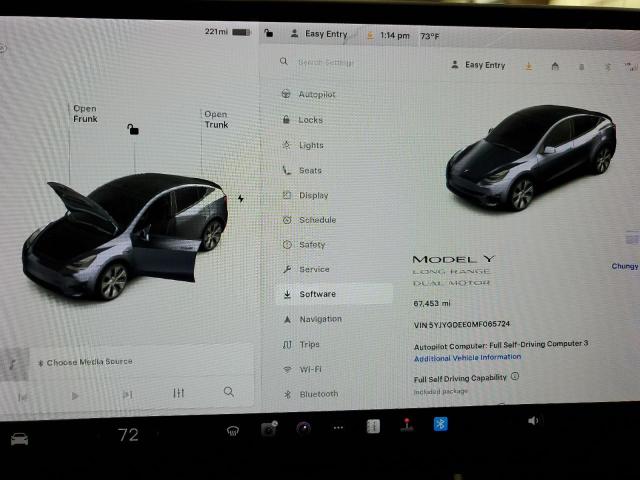Tap Open Trunk button
This screenshot has height=480, width=640.
[216, 119]
